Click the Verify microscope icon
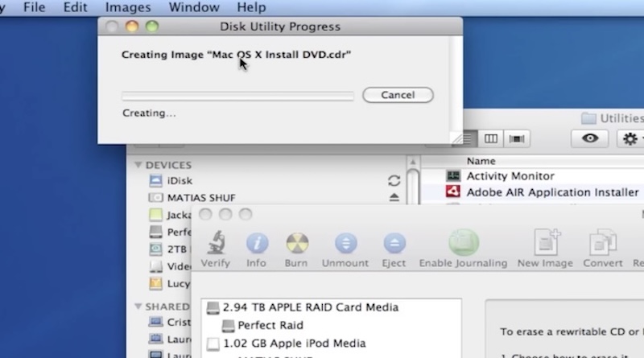The image size is (644, 358). pyautogui.click(x=215, y=243)
